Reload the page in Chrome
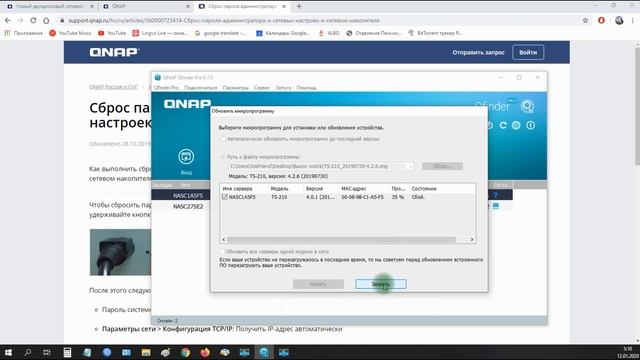This screenshot has height=360, width=640. (x=33, y=20)
